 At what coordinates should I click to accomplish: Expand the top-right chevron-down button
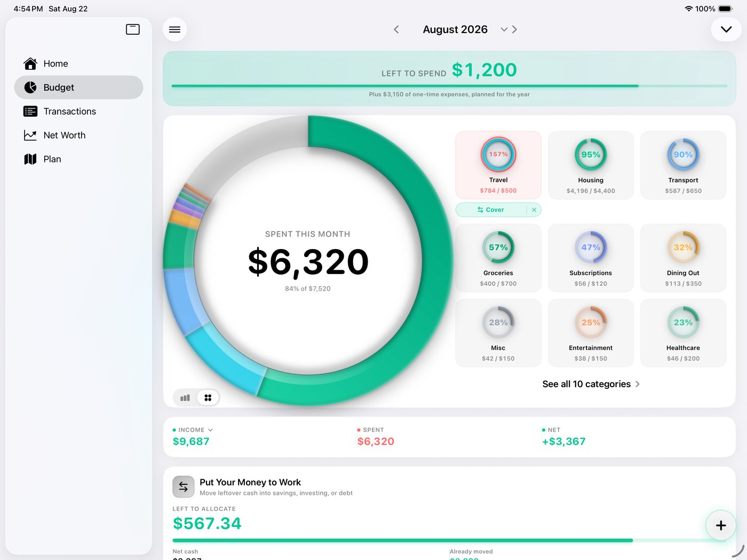(x=726, y=29)
